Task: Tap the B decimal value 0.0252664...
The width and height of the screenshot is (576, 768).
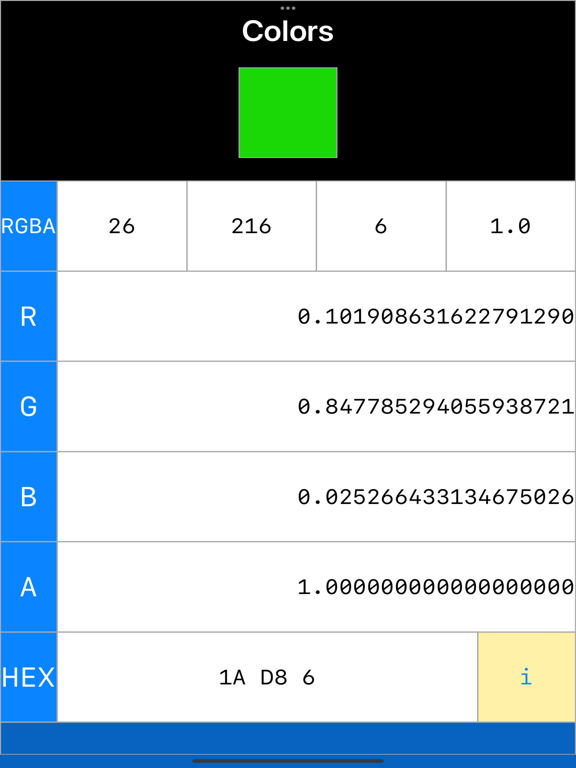Action: 316,497
